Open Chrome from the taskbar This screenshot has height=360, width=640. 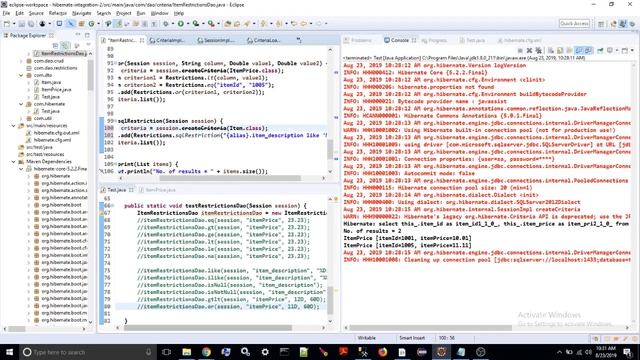tap(206, 352)
